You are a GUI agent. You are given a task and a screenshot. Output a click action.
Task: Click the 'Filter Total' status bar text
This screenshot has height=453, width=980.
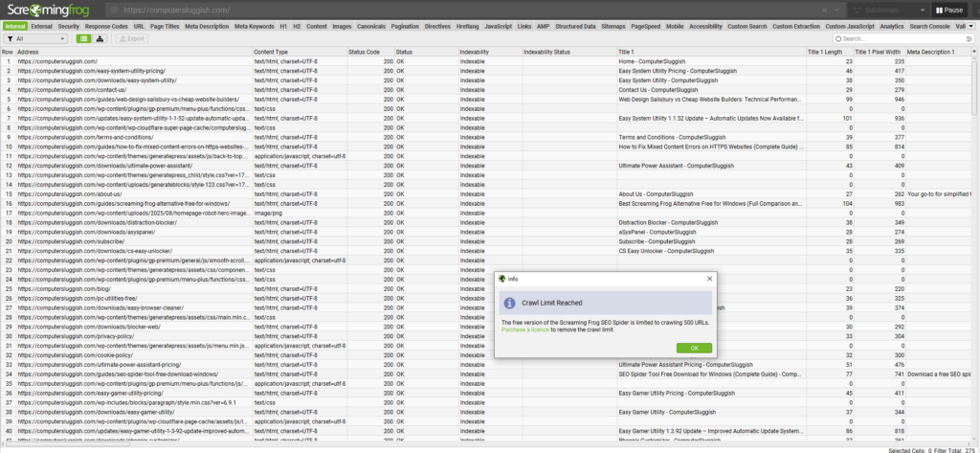[x=954, y=450]
